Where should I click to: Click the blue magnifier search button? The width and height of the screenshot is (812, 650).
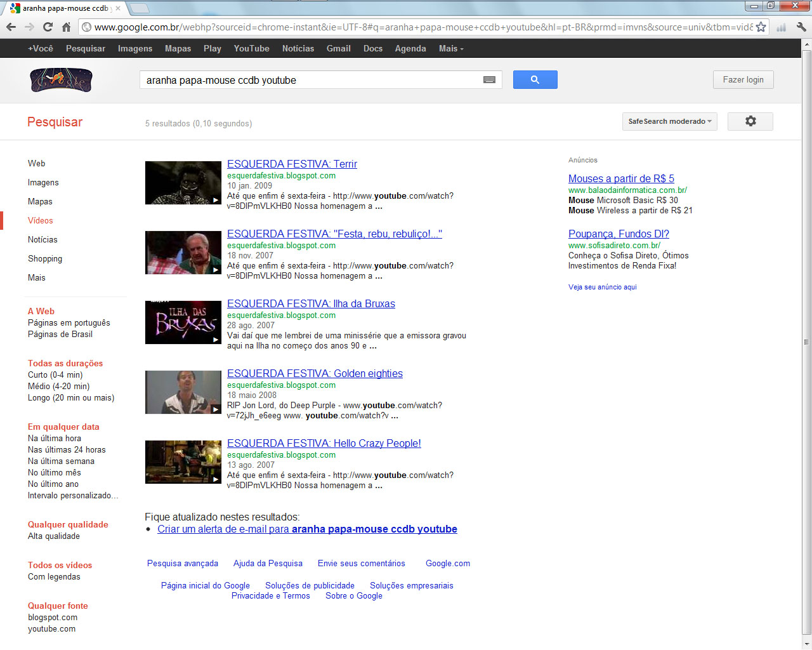tap(535, 80)
